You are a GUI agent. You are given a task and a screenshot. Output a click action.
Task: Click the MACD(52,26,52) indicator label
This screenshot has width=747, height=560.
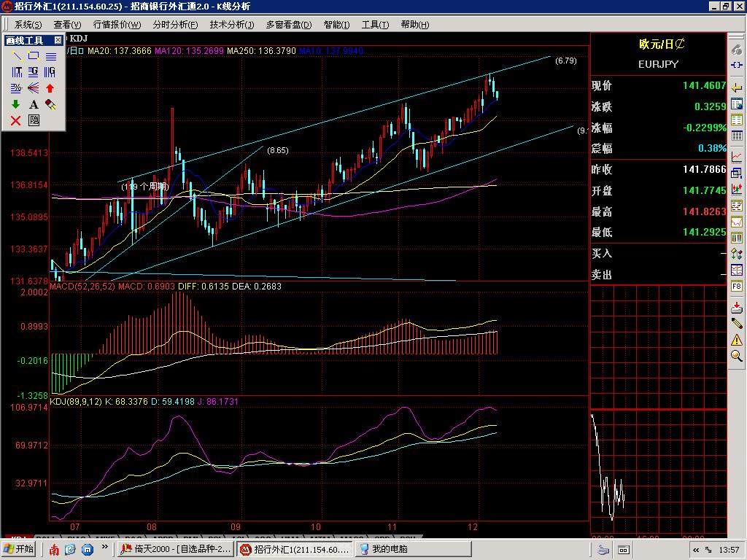coord(82,286)
